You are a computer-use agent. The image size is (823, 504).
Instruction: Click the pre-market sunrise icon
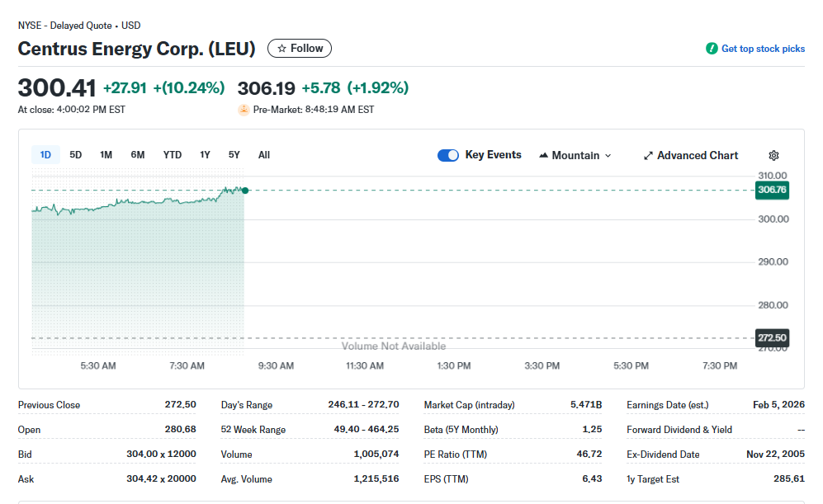(x=244, y=110)
